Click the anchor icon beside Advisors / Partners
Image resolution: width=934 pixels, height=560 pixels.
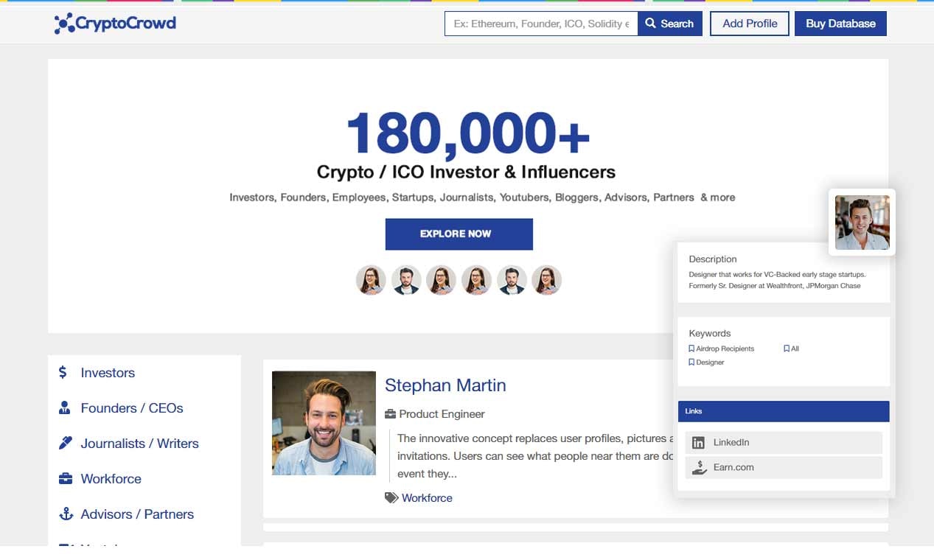65,514
